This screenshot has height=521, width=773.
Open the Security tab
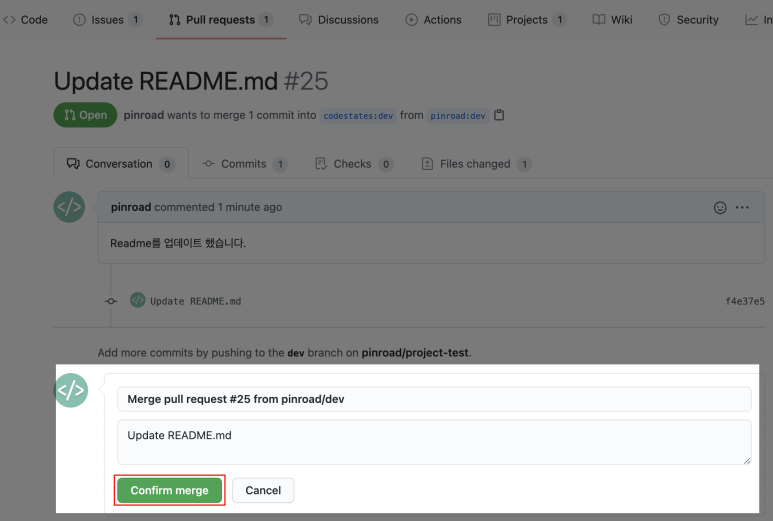(688, 20)
